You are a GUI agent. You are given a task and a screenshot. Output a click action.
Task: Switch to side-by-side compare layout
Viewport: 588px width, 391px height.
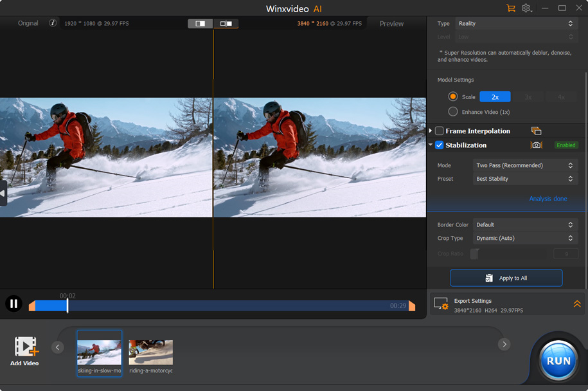click(226, 24)
